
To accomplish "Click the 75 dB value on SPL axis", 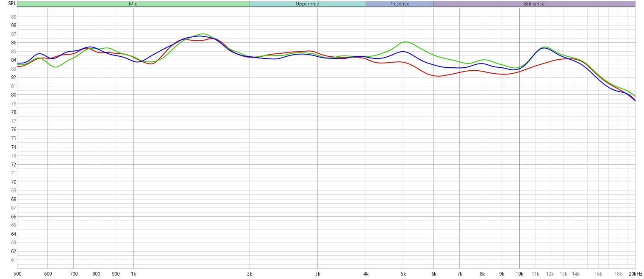I will [13, 138].
